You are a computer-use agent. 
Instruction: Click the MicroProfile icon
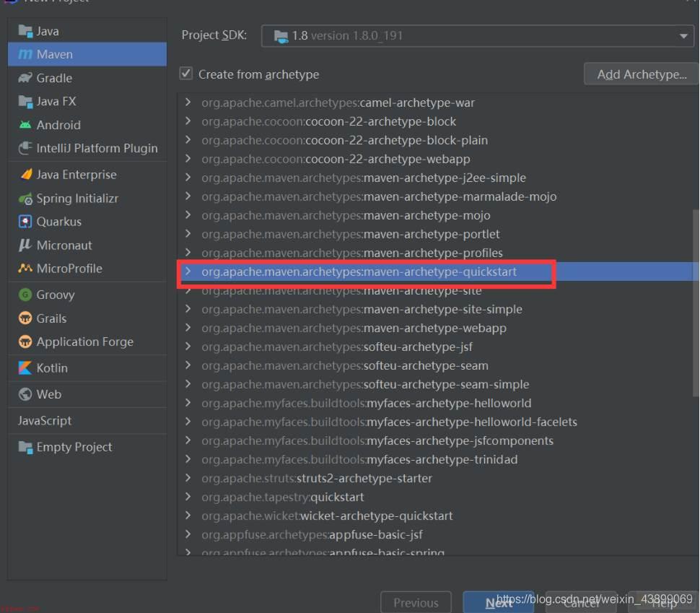click(x=25, y=268)
